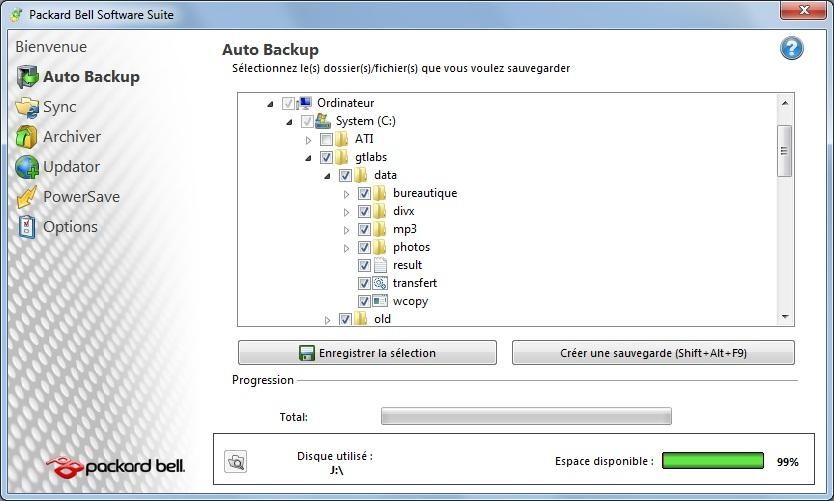Image resolution: width=834 pixels, height=501 pixels.
Task: Click the Options clipboard icon
Action: (x=27, y=227)
